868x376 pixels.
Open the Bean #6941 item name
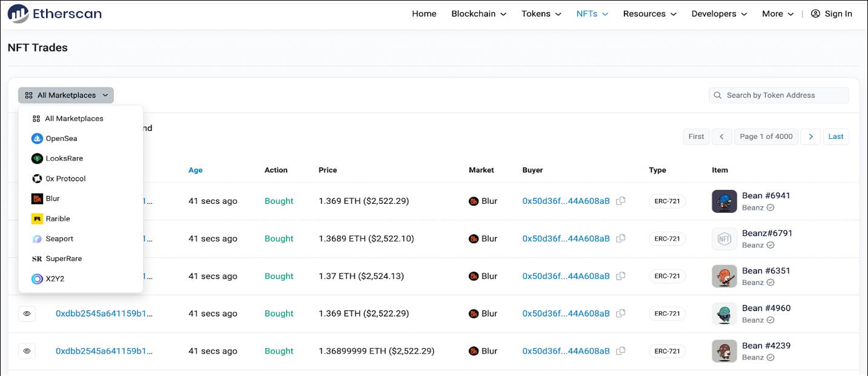tap(766, 196)
